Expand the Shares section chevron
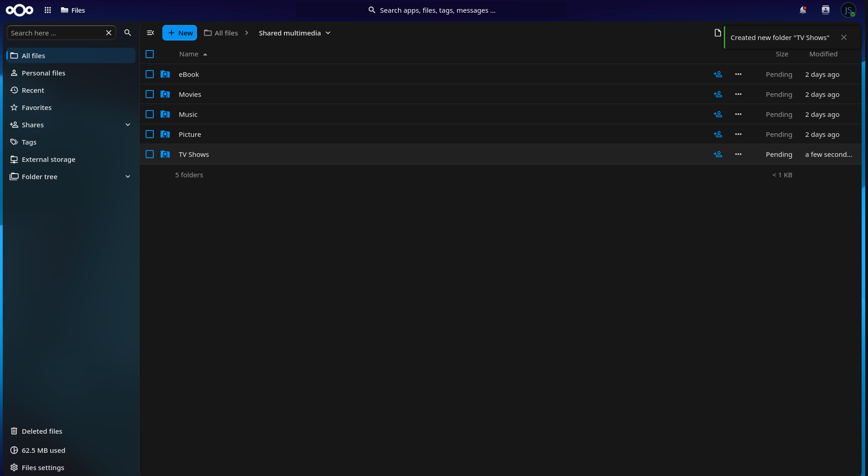 pos(128,125)
